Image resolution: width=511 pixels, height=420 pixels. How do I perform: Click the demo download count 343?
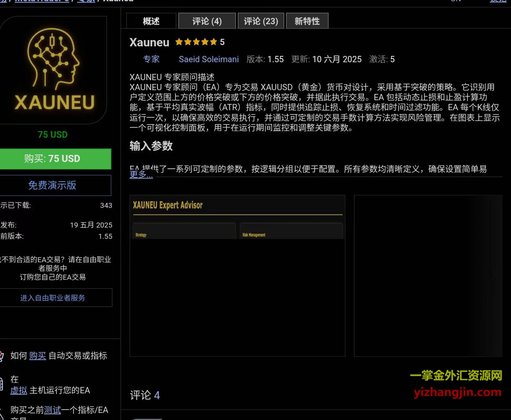(106, 205)
